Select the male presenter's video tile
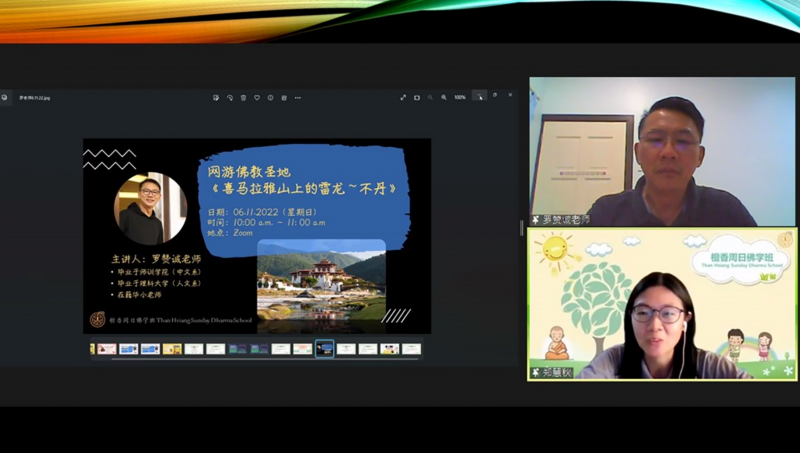Screen dimensions: 800x453 click(x=662, y=151)
